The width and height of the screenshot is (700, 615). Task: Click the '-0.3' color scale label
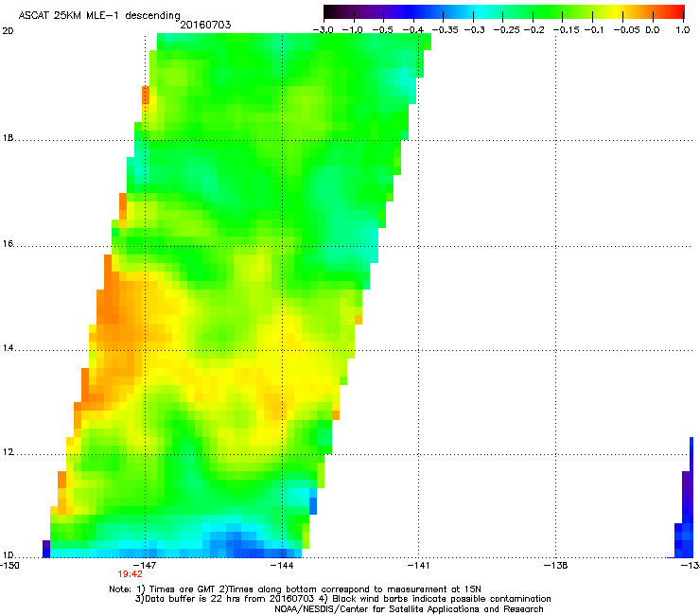(474, 30)
